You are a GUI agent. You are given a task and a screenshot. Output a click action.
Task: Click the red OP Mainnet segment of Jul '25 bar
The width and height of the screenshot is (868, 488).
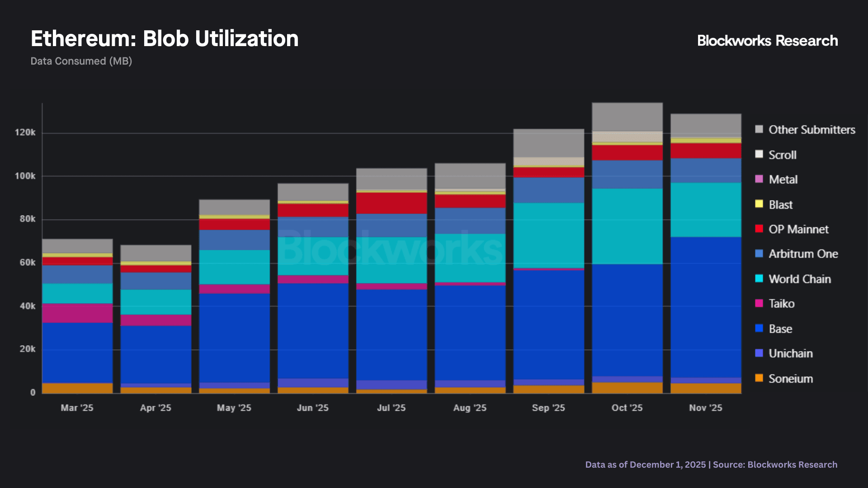[x=392, y=203]
